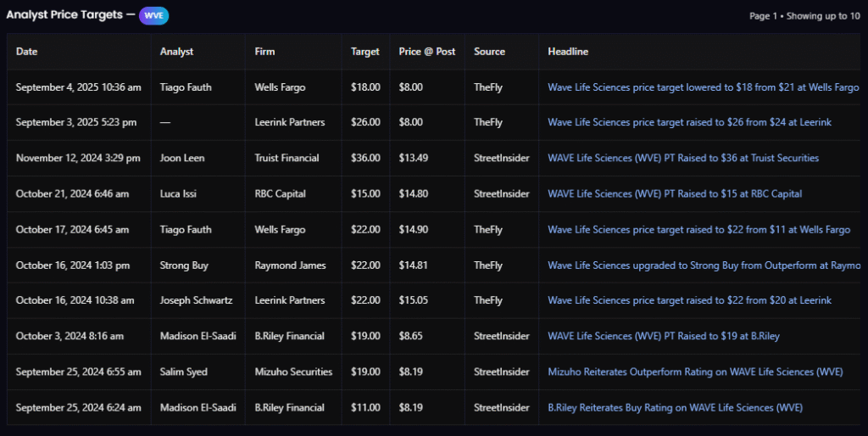Open Wells Fargo raised to $22 from $11 headline
Image resolution: width=868 pixels, height=436 pixels.
698,229
